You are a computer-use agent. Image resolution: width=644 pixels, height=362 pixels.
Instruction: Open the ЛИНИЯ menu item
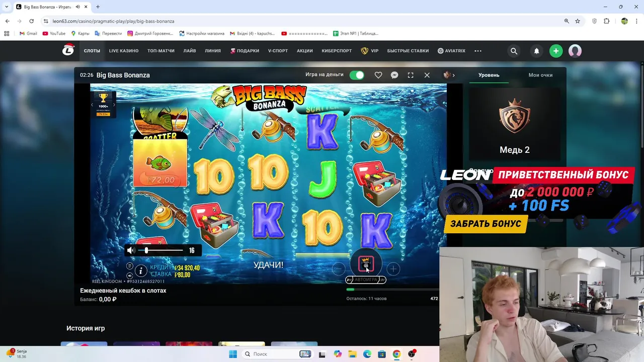(213, 51)
